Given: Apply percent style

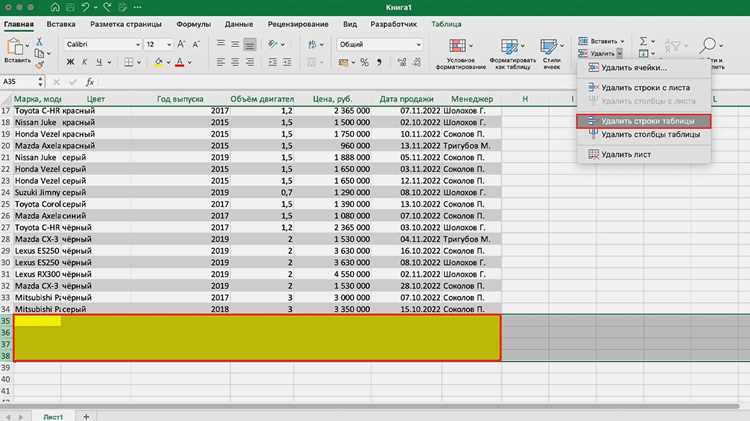Looking at the screenshot, I should 364,62.
